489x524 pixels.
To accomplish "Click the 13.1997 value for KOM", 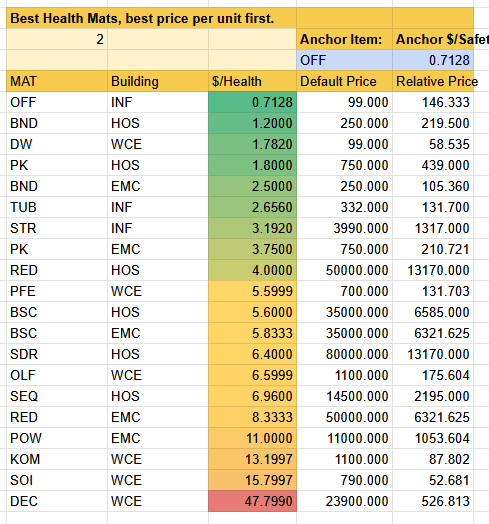I will tap(252, 459).
